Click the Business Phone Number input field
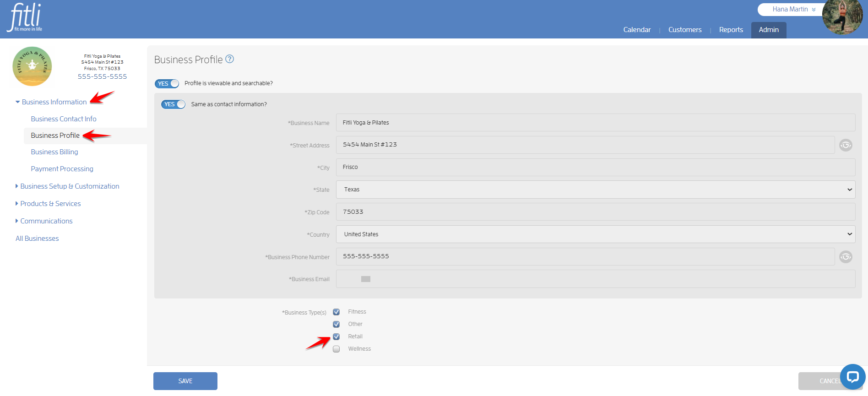The height and width of the screenshot is (396, 868). 585,256
